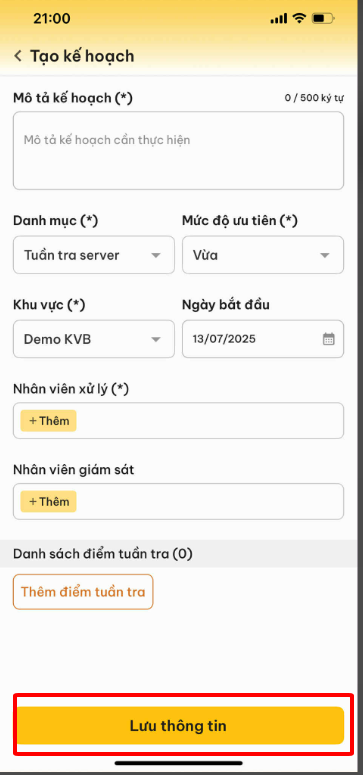The height and width of the screenshot is (775, 363).
Task: Tap the back arrow beside Tạo kế hoạch
Action: (x=18, y=56)
